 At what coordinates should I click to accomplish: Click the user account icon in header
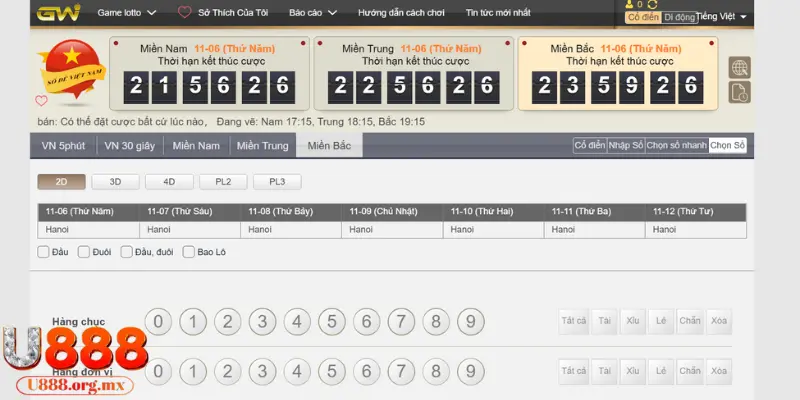(629, 5)
